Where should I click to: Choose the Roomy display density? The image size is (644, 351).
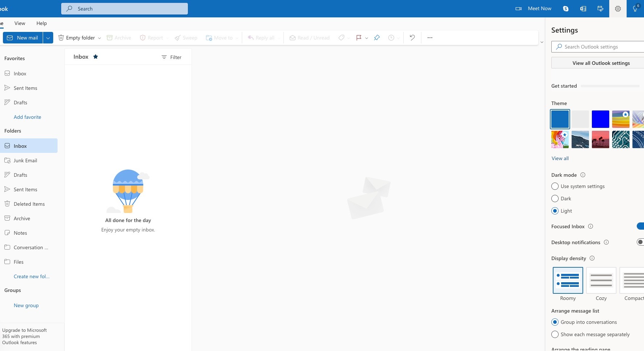pos(568,280)
